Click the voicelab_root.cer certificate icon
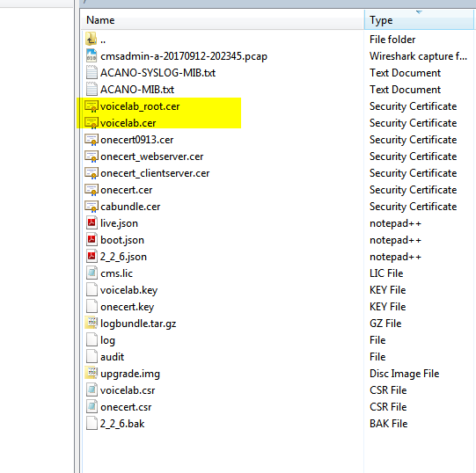Image resolution: width=476 pixels, height=473 pixels. (92, 106)
